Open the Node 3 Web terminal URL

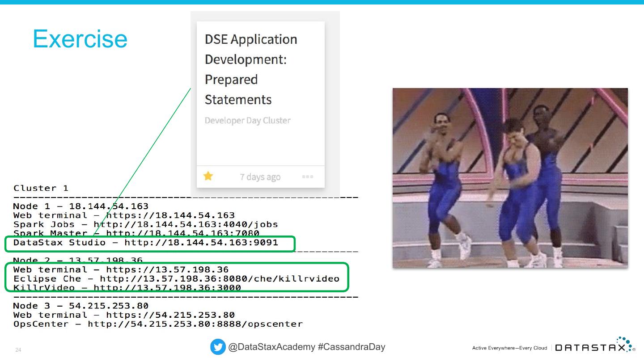170,315
